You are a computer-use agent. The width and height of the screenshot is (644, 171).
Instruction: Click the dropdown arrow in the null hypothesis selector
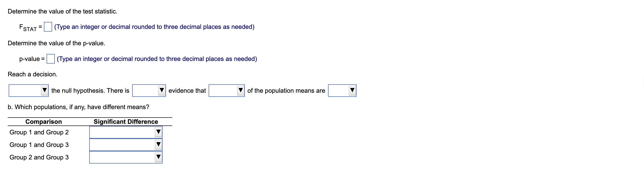[45, 91]
